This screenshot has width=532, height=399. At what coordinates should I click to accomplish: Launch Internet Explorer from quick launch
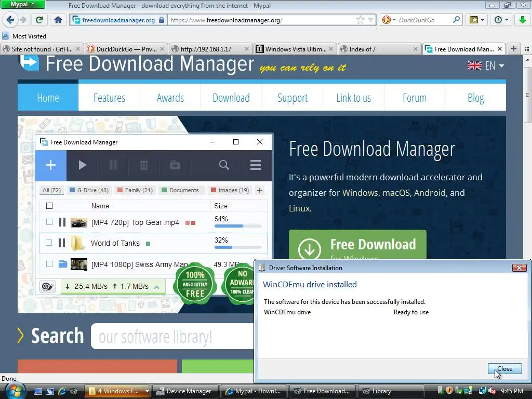(62, 391)
